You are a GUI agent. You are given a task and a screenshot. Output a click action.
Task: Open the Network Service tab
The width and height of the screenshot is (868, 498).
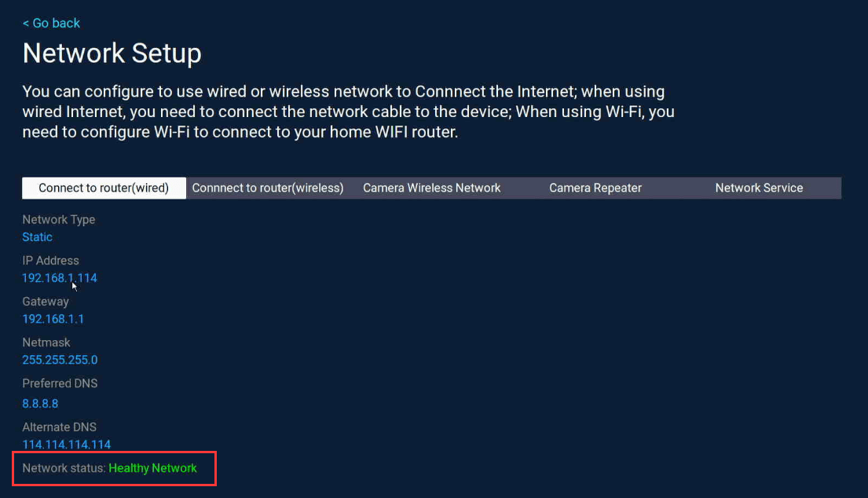click(x=759, y=188)
